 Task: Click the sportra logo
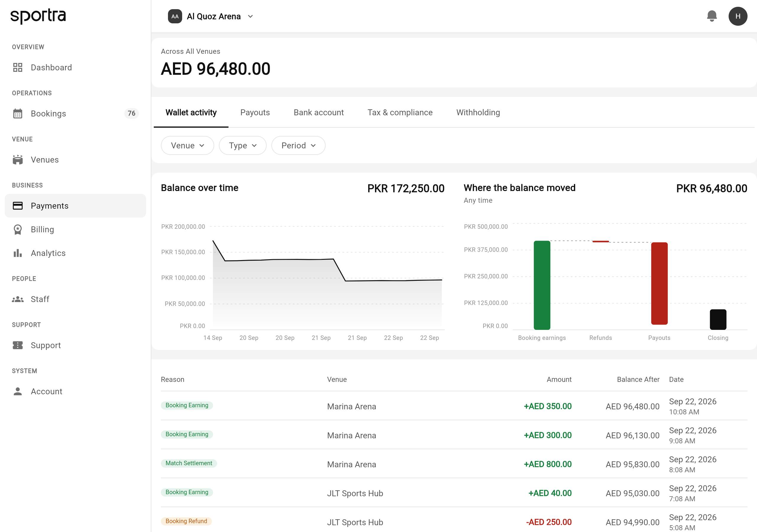[x=38, y=16]
